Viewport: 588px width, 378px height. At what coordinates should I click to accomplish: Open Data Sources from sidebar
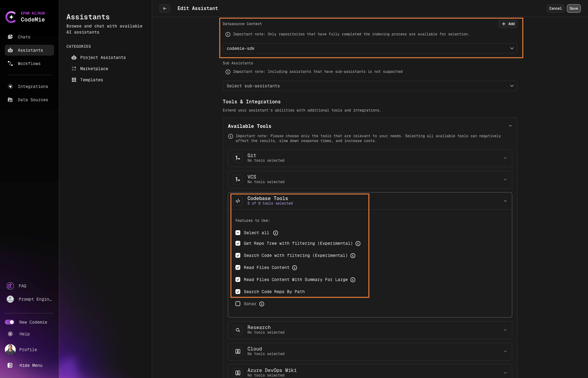(x=33, y=100)
